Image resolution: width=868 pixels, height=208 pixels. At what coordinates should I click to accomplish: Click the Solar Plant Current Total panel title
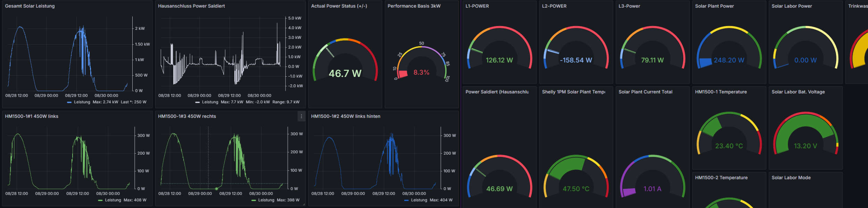click(645, 92)
